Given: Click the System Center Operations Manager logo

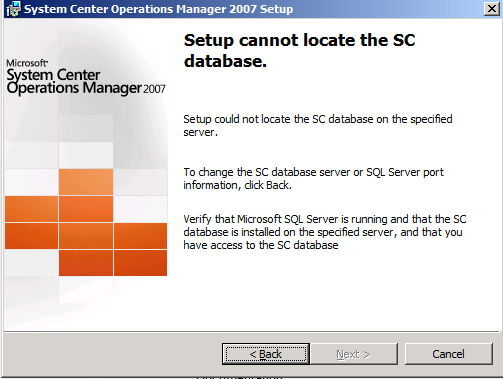Looking at the screenshot, I should coord(86,78).
